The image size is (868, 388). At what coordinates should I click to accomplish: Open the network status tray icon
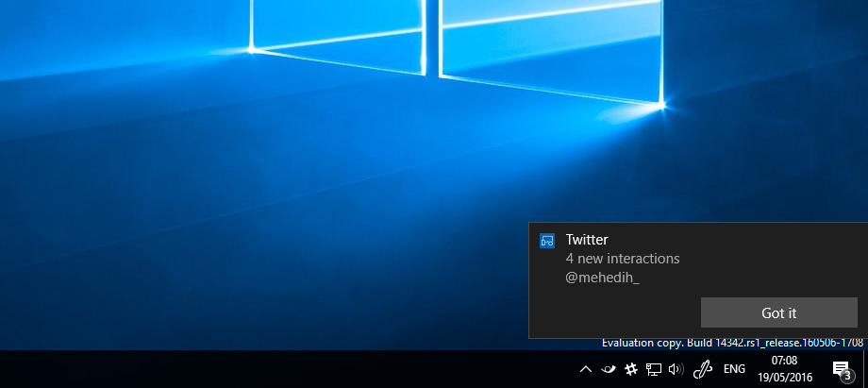point(654,369)
